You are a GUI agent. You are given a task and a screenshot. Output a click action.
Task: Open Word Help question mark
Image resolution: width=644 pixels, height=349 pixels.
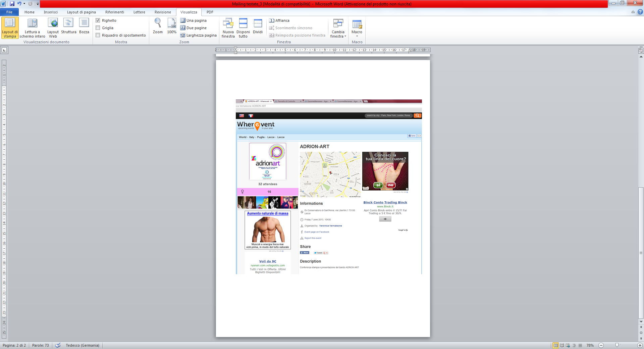(x=640, y=12)
